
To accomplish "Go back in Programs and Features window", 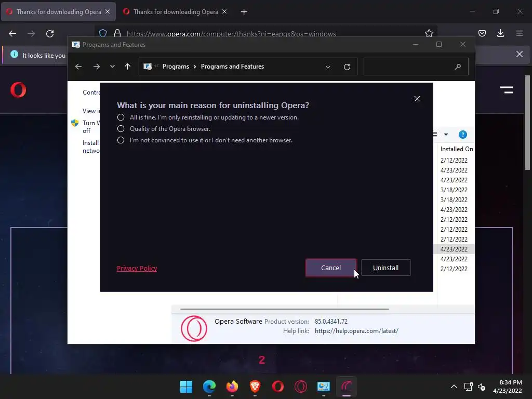I will (x=78, y=66).
